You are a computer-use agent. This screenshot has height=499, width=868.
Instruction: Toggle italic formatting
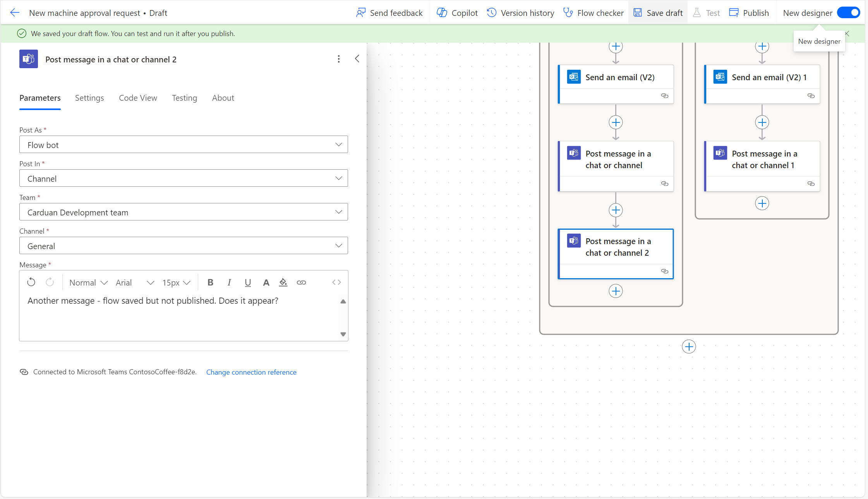click(229, 282)
